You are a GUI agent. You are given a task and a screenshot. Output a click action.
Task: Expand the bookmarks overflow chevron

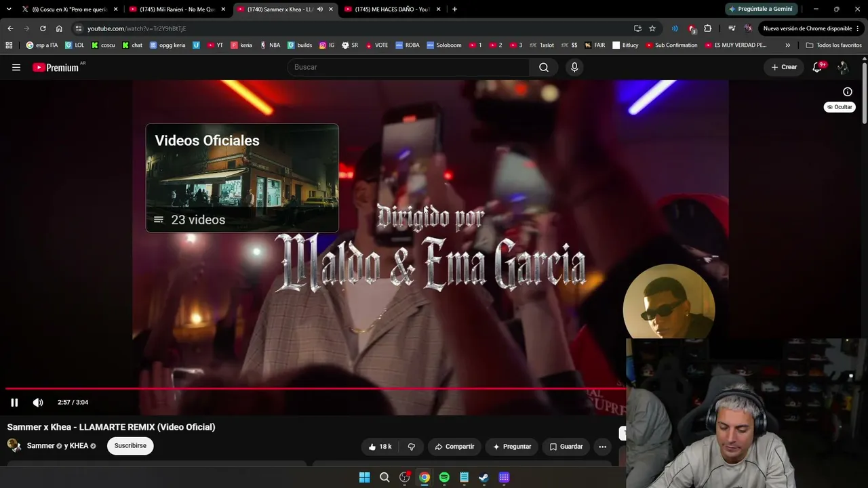pyautogui.click(x=787, y=45)
